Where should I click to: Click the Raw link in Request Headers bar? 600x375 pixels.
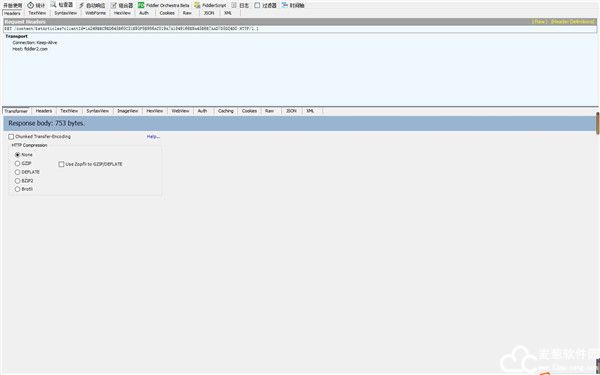(540, 22)
